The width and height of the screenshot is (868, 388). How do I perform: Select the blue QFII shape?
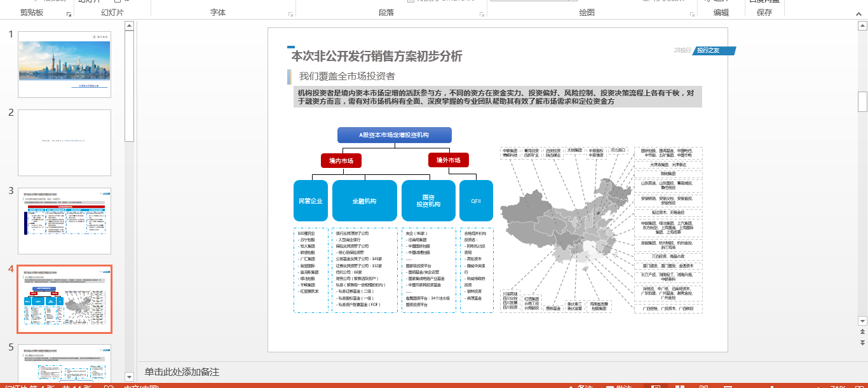coord(476,201)
